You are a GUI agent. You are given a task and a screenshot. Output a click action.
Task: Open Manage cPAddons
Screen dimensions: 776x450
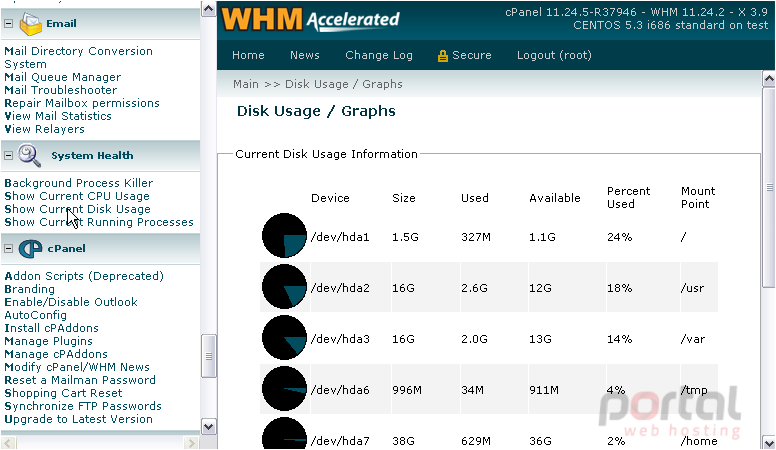(x=56, y=354)
